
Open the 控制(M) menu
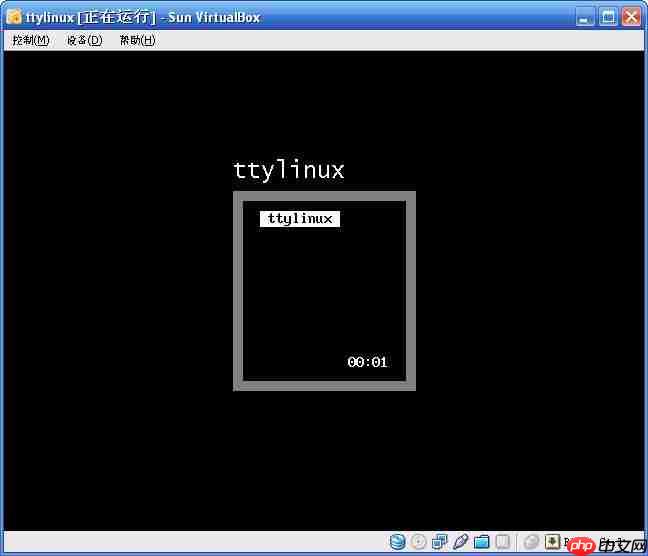pyautogui.click(x=31, y=40)
